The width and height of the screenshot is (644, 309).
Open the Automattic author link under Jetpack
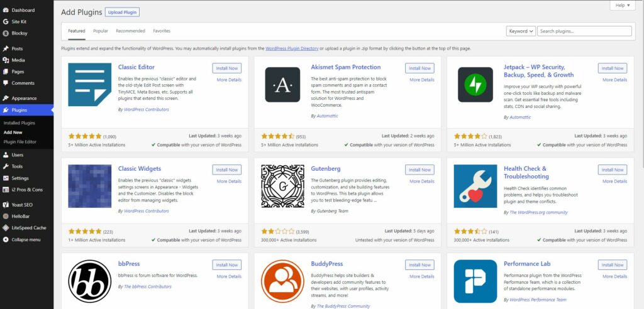(520, 117)
